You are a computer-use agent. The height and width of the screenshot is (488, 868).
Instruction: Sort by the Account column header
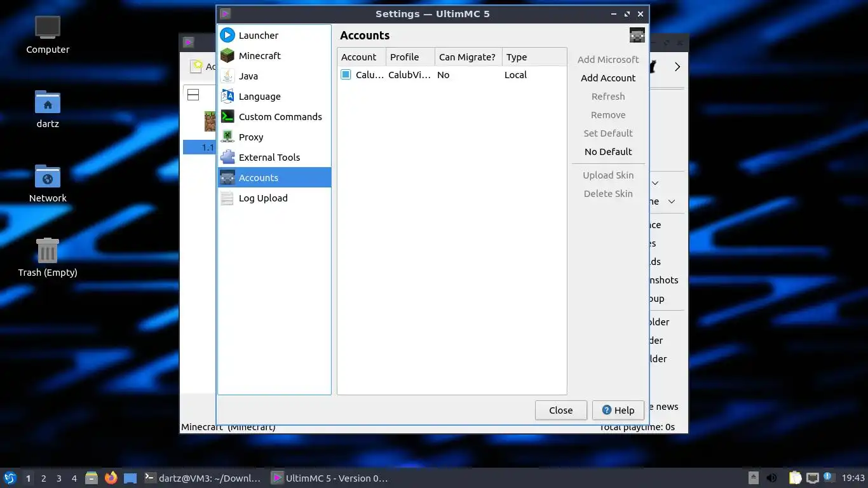tap(362, 57)
